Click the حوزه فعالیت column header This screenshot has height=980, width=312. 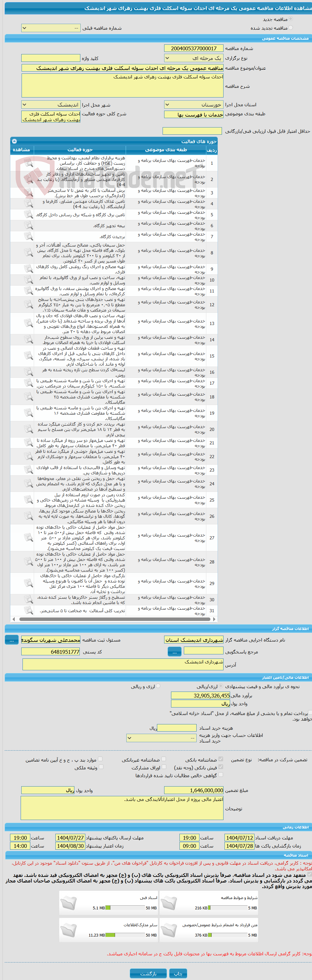pyautogui.click(x=80, y=150)
